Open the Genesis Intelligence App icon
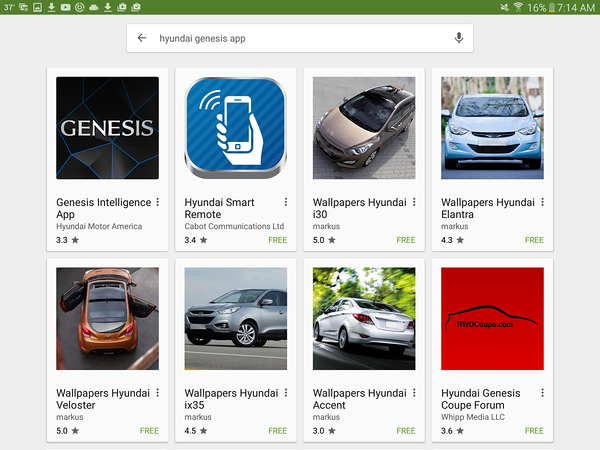This screenshot has height=450, width=600. (x=108, y=128)
